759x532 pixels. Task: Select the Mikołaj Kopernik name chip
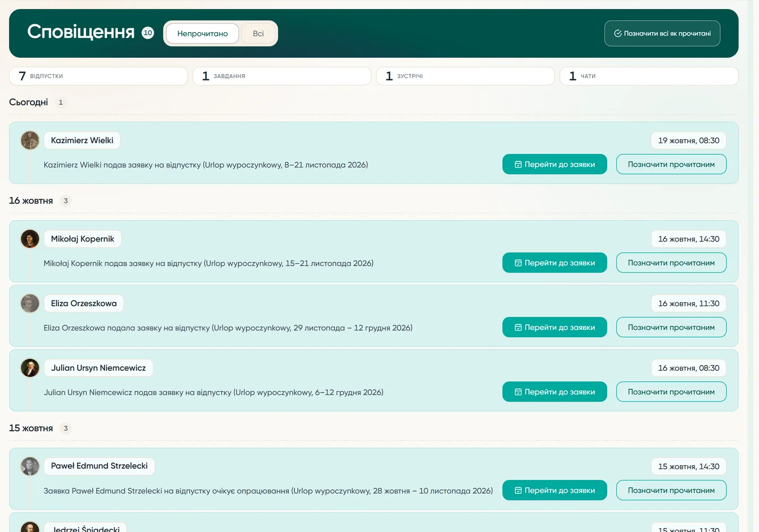point(83,239)
